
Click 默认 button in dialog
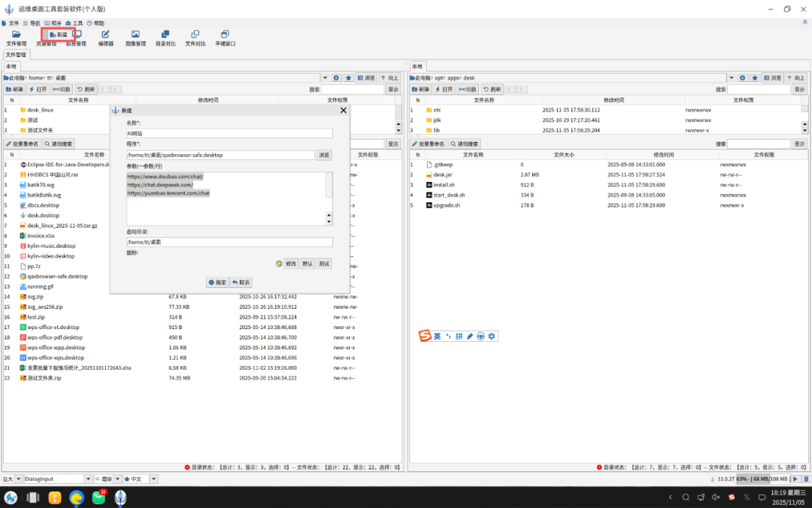[x=308, y=264]
